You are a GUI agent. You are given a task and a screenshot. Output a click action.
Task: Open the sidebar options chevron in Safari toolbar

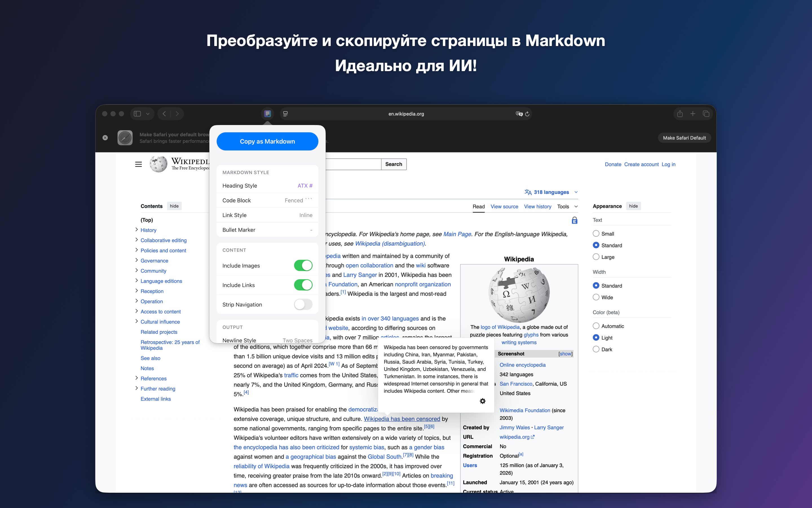[x=148, y=113]
